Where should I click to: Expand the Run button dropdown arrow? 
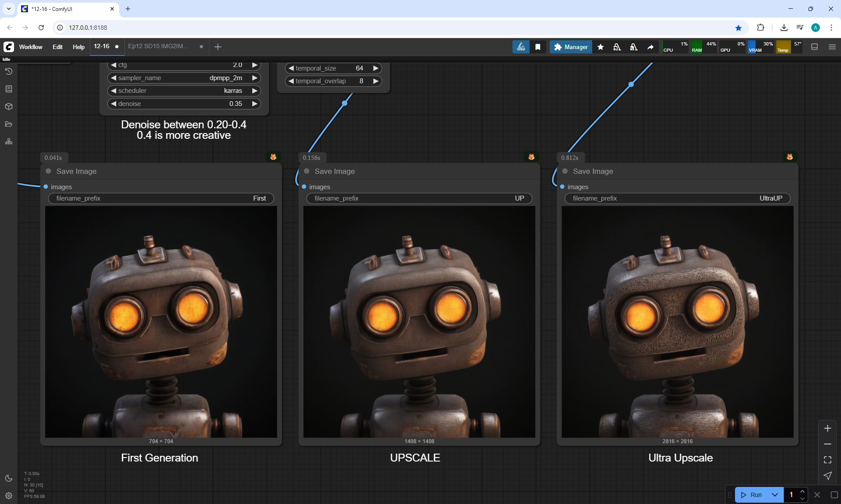(774, 495)
